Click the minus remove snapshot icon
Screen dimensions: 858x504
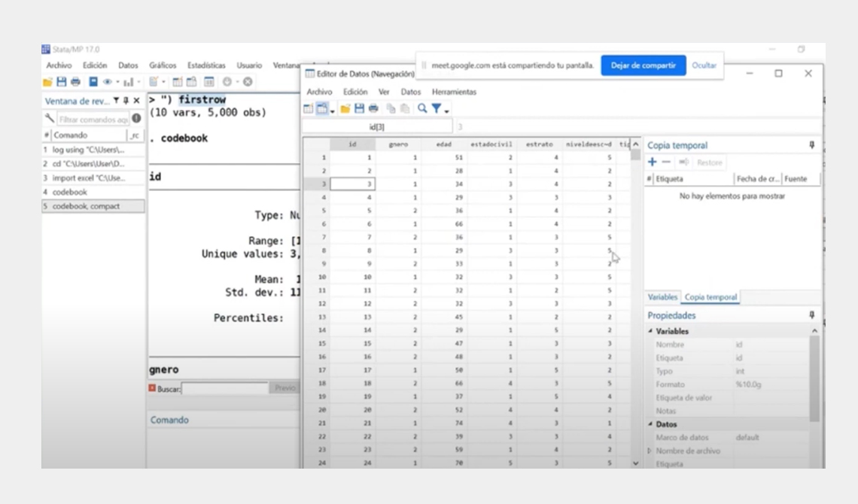click(x=666, y=162)
